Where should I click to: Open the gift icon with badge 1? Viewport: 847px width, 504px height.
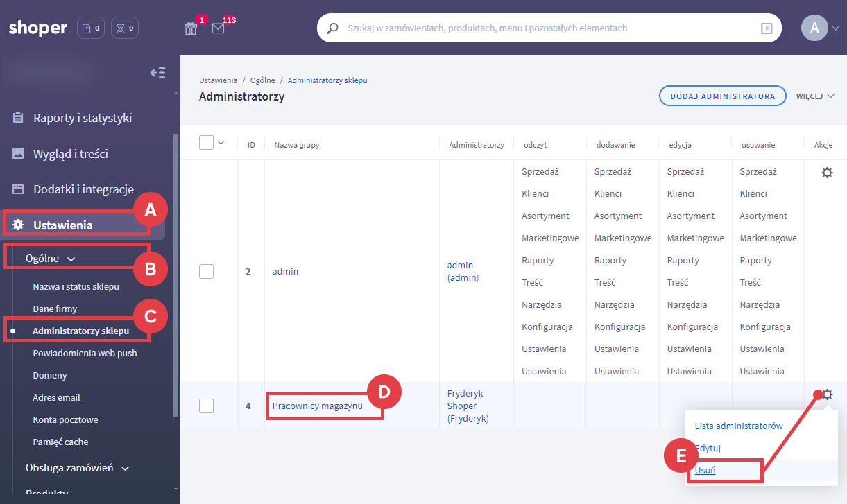point(191,28)
